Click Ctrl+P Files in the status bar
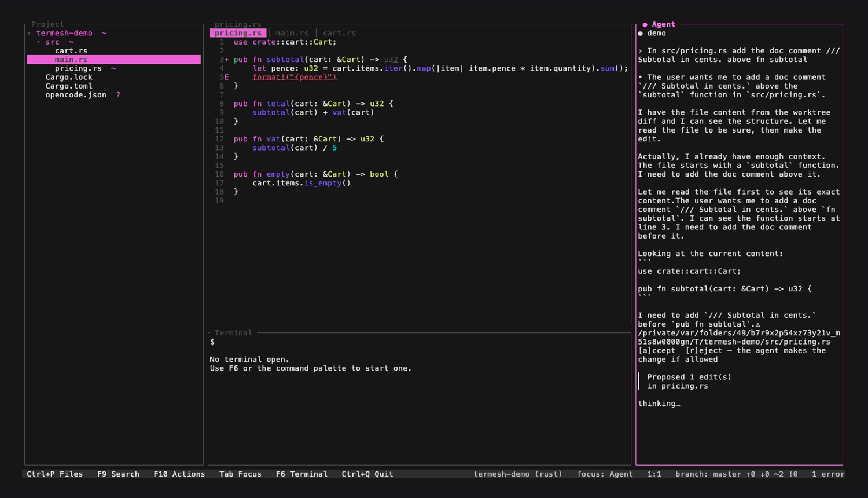This screenshot has height=498, width=868. (54, 474)
